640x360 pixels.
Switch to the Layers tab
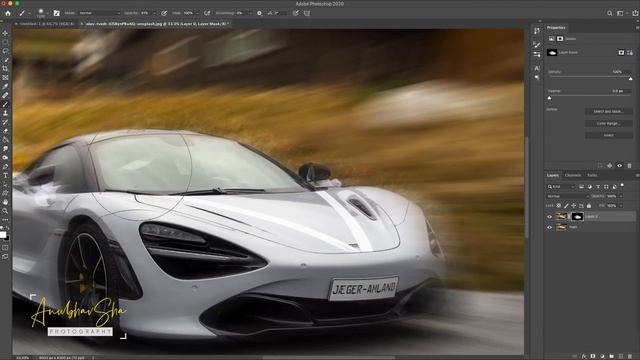(553, 175)
